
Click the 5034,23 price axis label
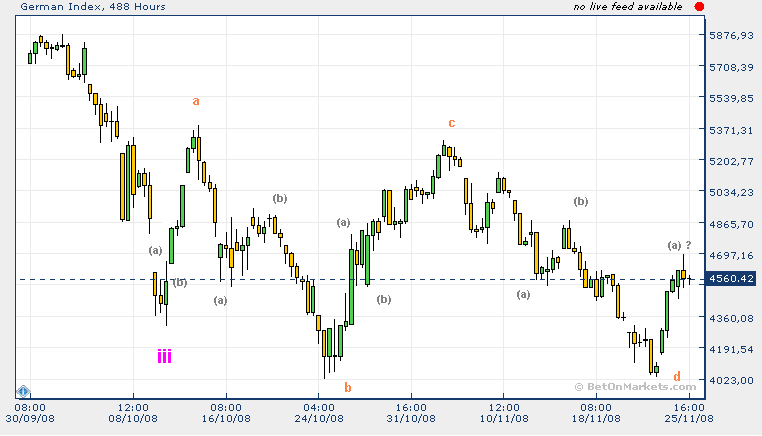tap(731, 192)
